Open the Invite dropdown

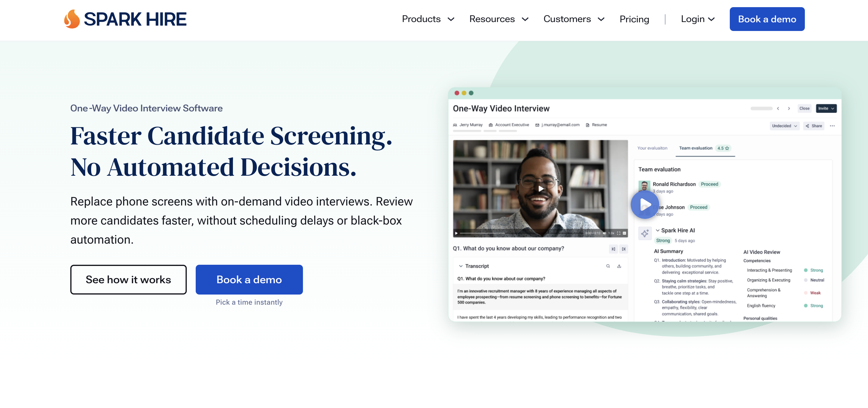[x=826, y=108]
